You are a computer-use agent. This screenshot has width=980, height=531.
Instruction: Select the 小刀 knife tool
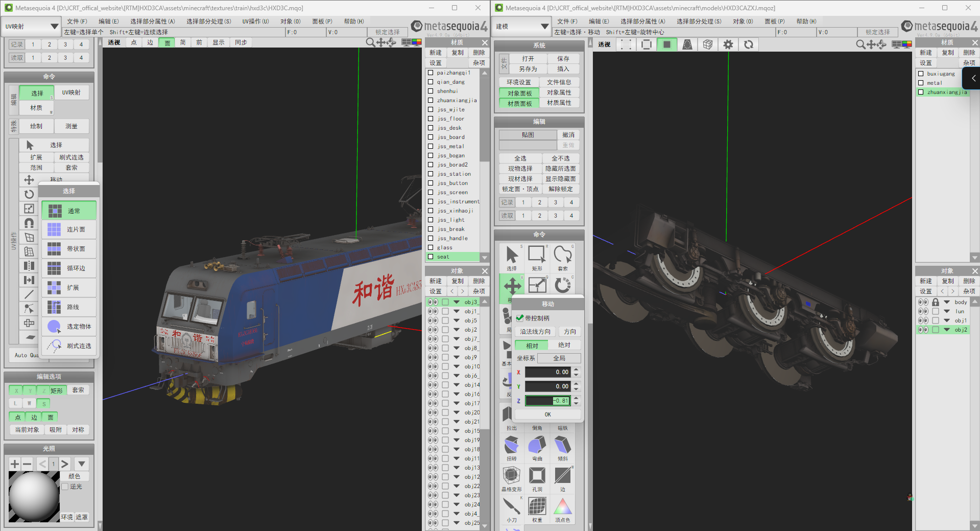pos(512,510)
